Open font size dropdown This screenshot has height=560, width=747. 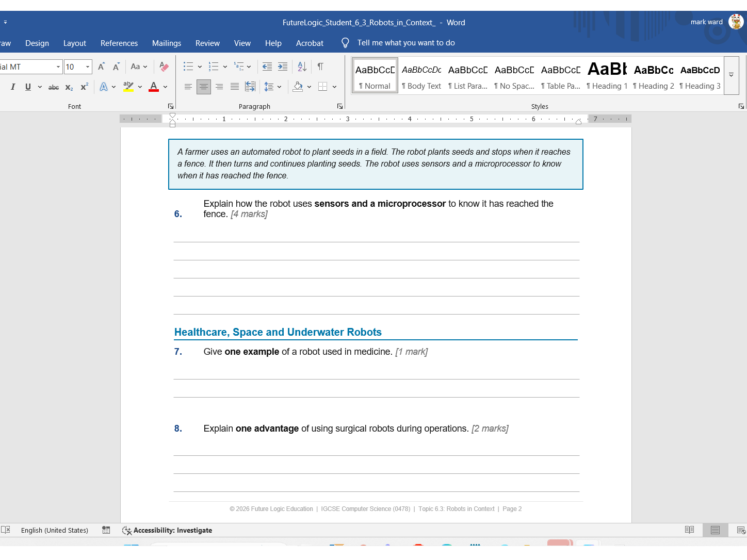click(88, 67)
